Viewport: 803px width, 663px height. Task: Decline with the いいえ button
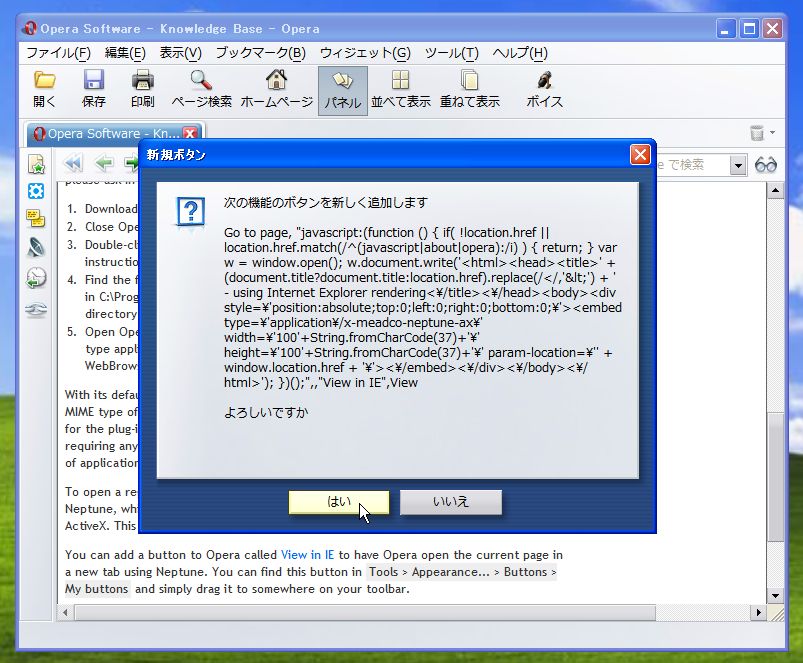point(451,502)
